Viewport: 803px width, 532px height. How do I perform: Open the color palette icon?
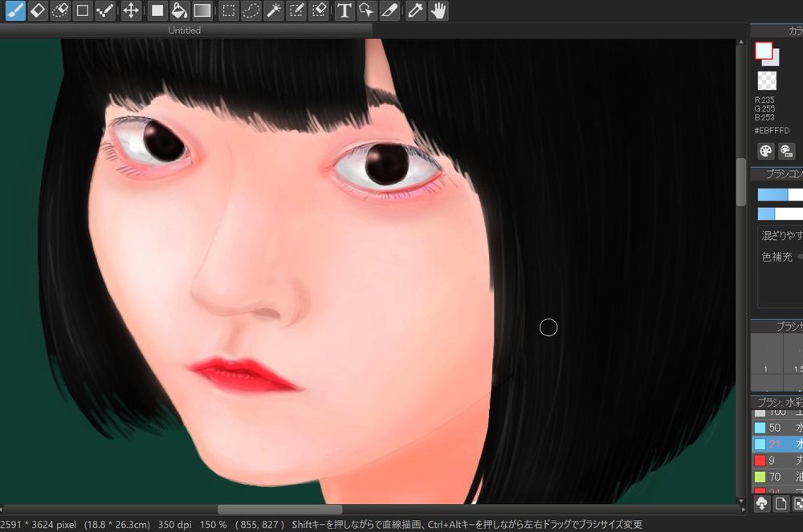765,152
